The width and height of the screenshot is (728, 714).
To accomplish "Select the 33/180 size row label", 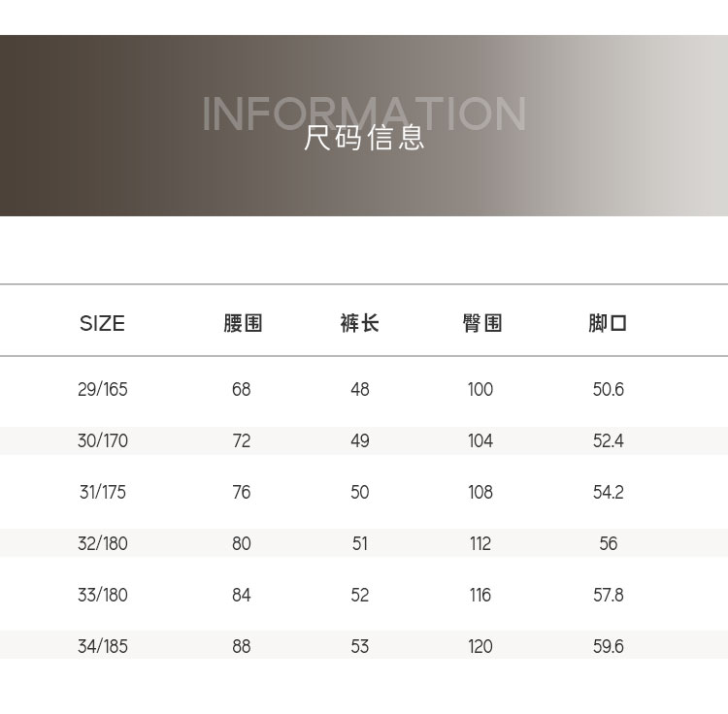I will (x=102, y=596).
